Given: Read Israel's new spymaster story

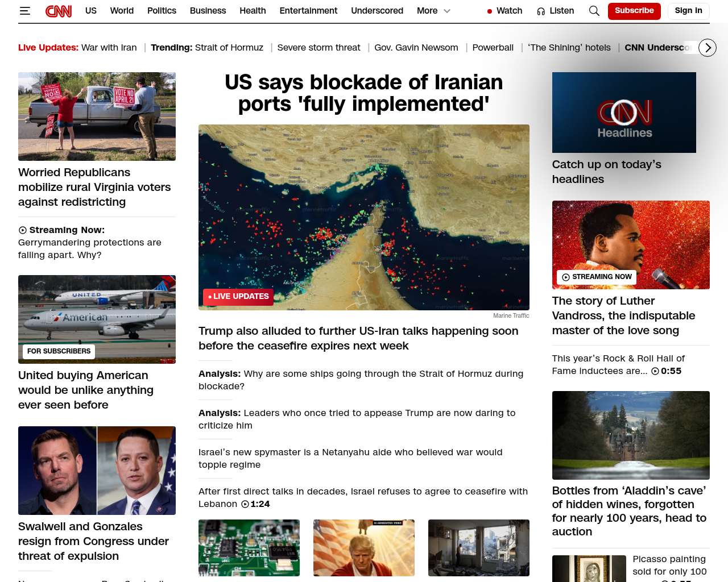Looking at the screenshot, I should tap(350, 458).
